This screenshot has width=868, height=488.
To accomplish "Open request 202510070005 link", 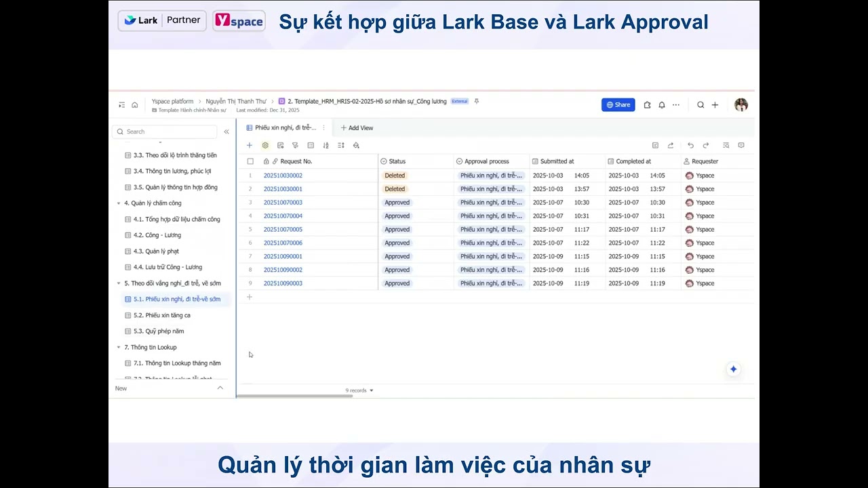I will point(283,229).
